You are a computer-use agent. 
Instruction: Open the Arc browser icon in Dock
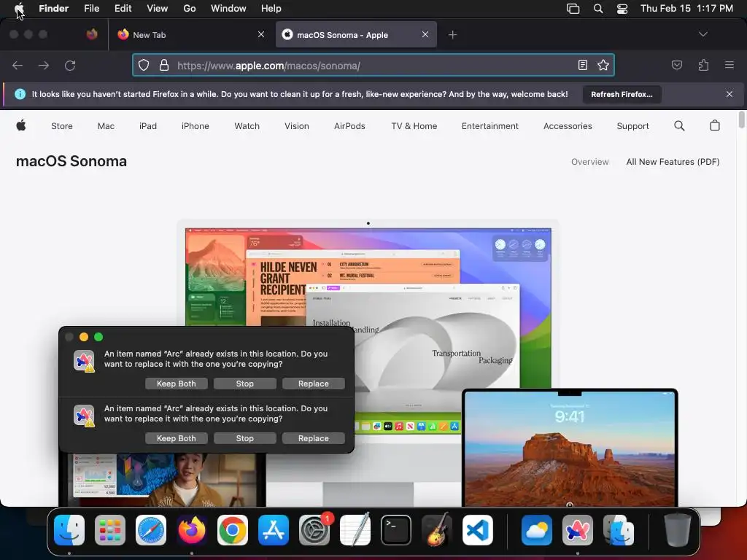click(578, 530)
